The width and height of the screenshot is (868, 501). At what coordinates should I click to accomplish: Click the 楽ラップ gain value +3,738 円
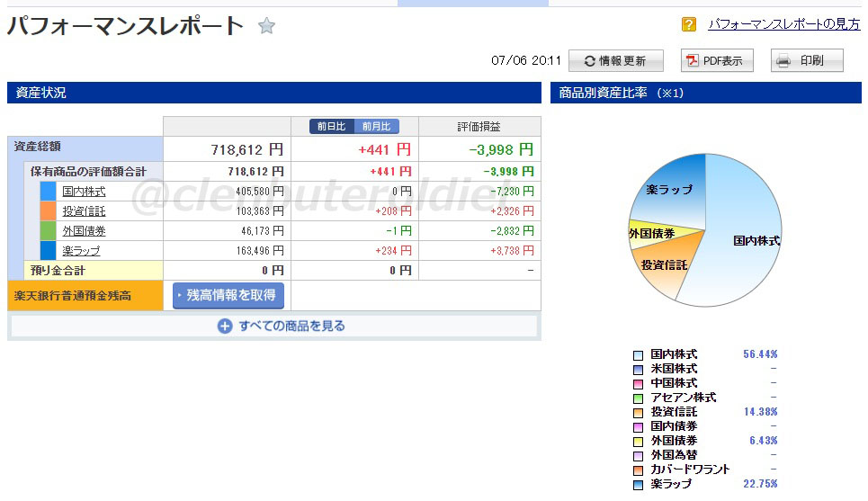(x=512, y=251)
